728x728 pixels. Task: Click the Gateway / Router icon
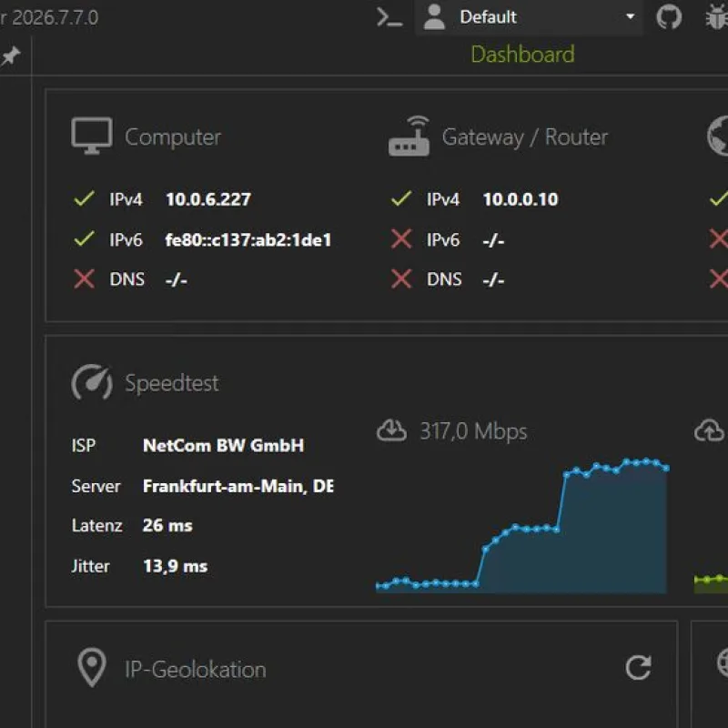click(409, 136)
